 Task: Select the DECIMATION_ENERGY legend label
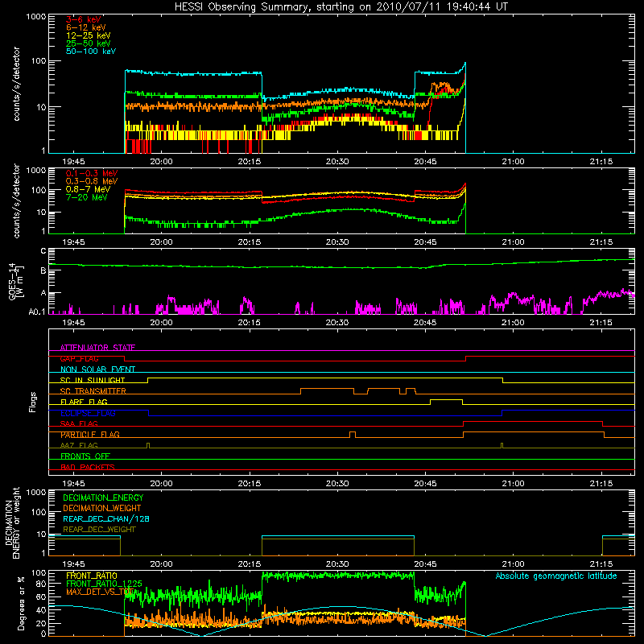[103, 497]
